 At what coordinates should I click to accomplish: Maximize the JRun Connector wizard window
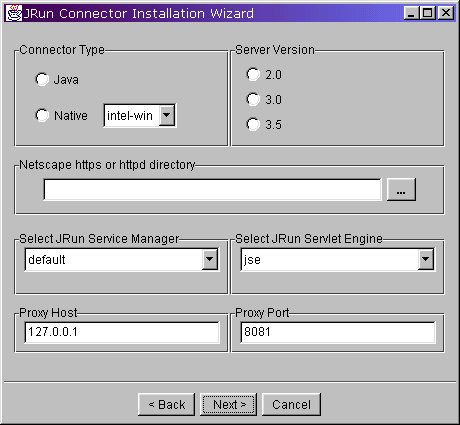[x=428, y=13]
